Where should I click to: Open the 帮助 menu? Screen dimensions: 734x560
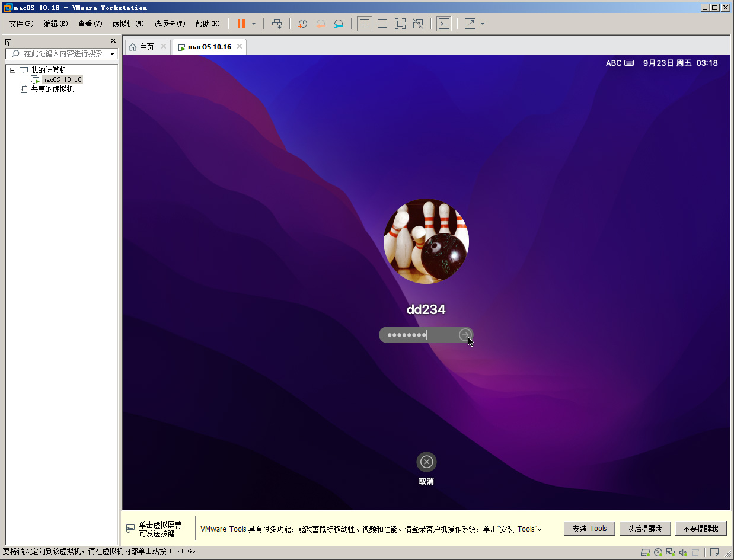click(208, 24)
